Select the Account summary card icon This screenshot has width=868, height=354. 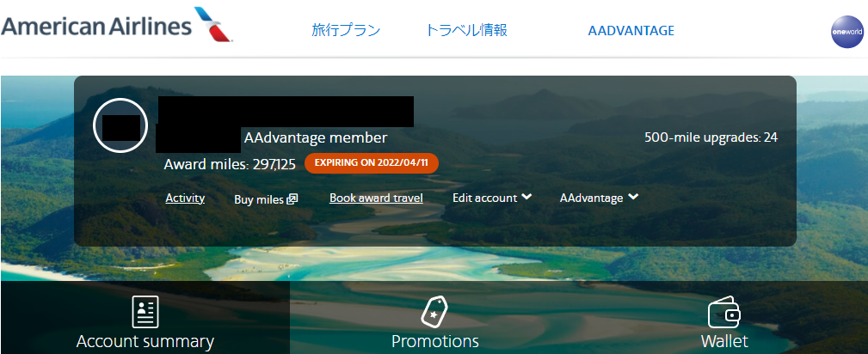tap(145, 312)
